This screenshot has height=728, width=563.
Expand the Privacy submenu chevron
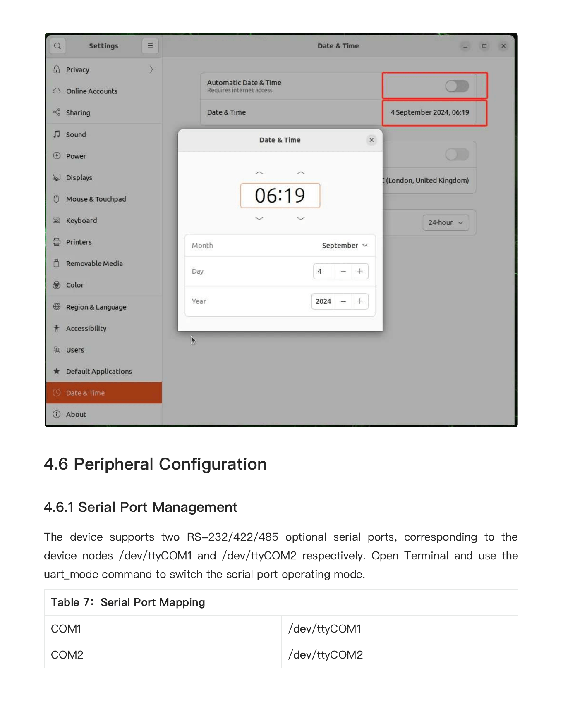click(x=151, y=69)
